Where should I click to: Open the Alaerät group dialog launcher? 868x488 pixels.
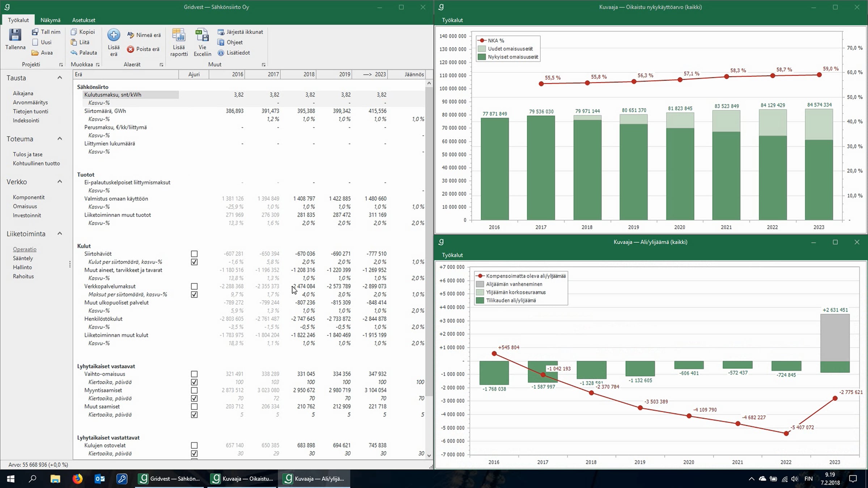(x=161, y=65)
